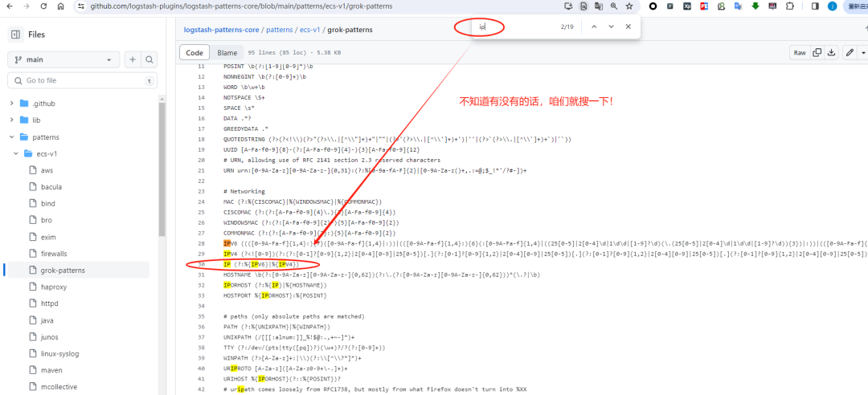Screen dimensions: 868x395
Task: Focus the GitHub URL in address bar
Action: tap(241, 6)
